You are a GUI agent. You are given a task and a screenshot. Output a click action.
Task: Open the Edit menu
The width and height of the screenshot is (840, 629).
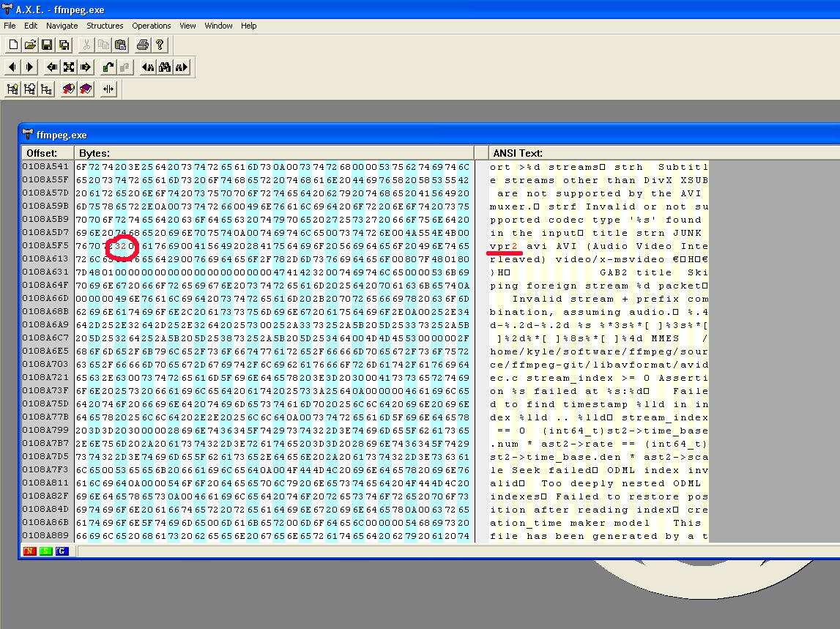coord(31,26)
